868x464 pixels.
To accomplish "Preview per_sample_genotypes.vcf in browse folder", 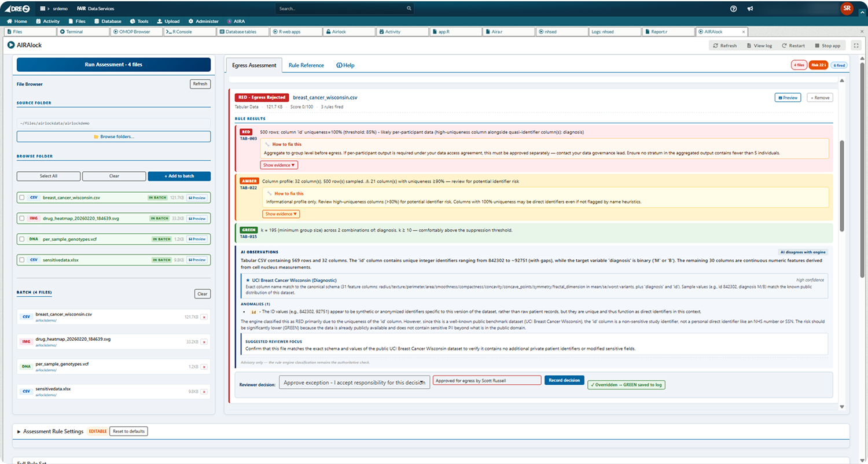I will 197,239.
